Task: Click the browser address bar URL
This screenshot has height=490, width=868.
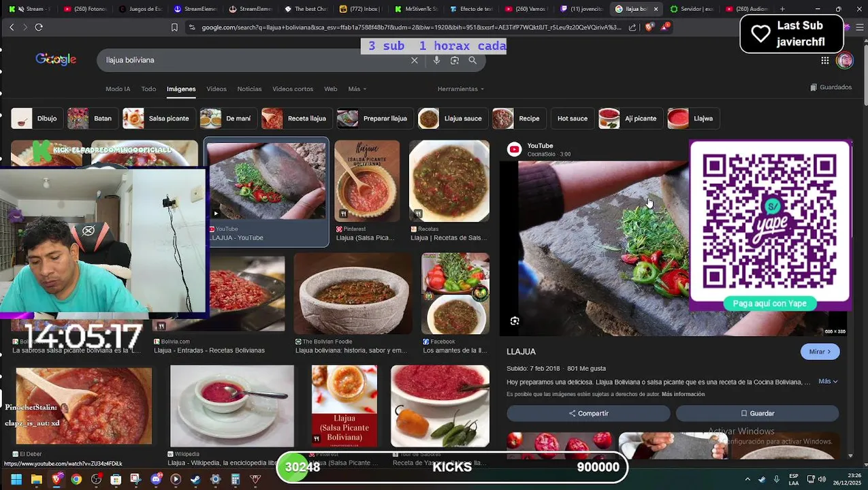Action: [411, 27]
